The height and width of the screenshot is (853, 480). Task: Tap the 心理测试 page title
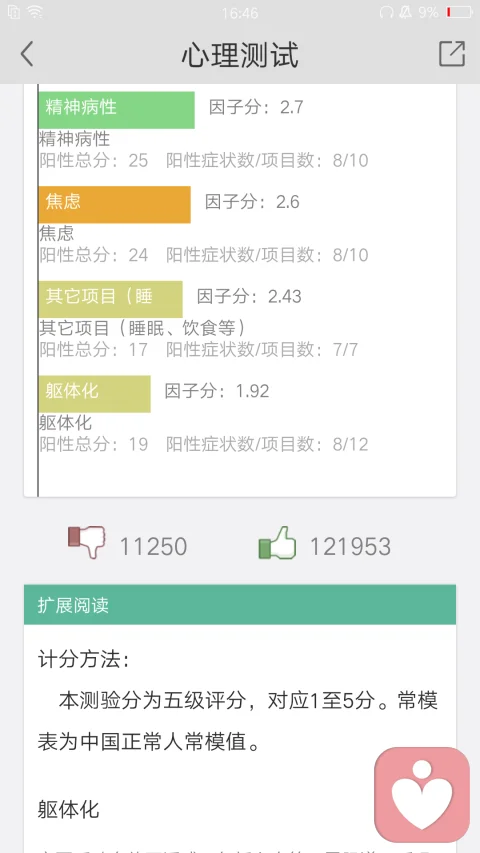point(240,55)
